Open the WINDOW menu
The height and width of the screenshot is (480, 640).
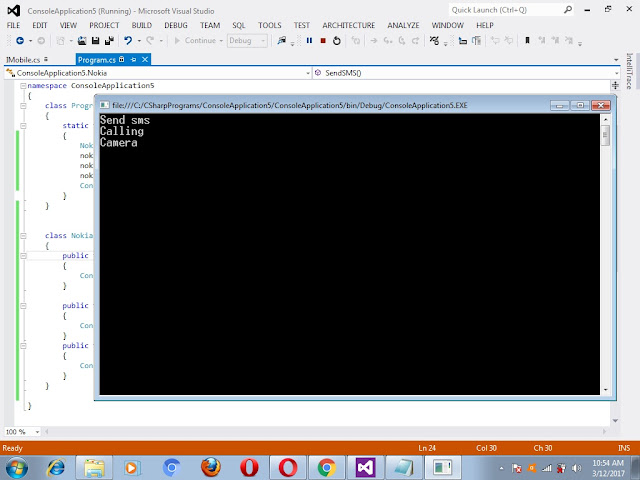coord(447,25)
